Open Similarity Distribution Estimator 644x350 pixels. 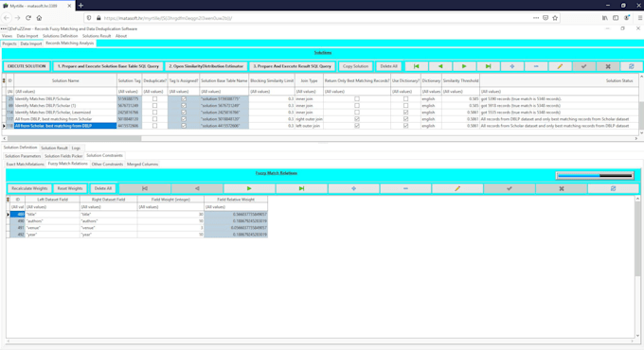click(x=206, y=66)
